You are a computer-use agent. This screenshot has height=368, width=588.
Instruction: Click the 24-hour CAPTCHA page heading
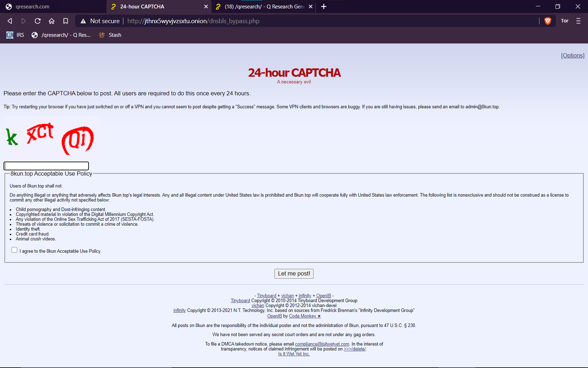pyautogui.click(x=294, y=73)
